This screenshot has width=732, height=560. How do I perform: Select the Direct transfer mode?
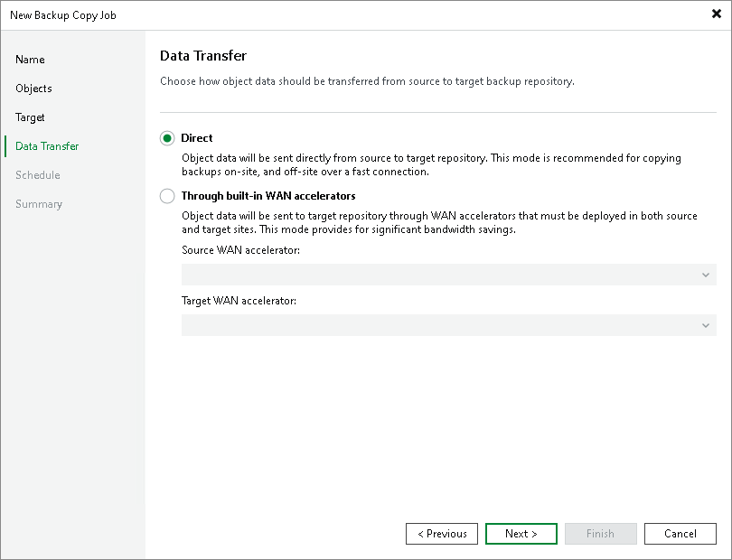pos(167,138)
